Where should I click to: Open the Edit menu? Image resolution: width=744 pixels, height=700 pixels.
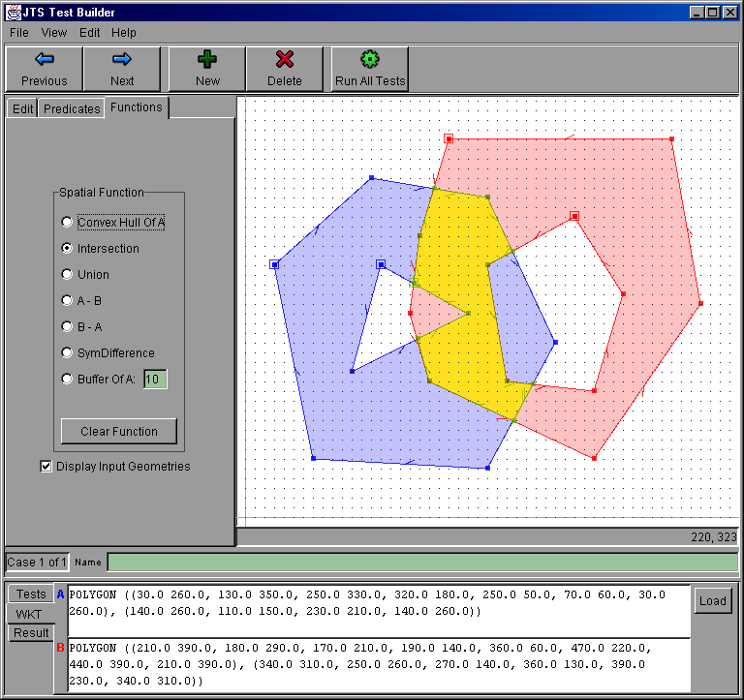90,33
